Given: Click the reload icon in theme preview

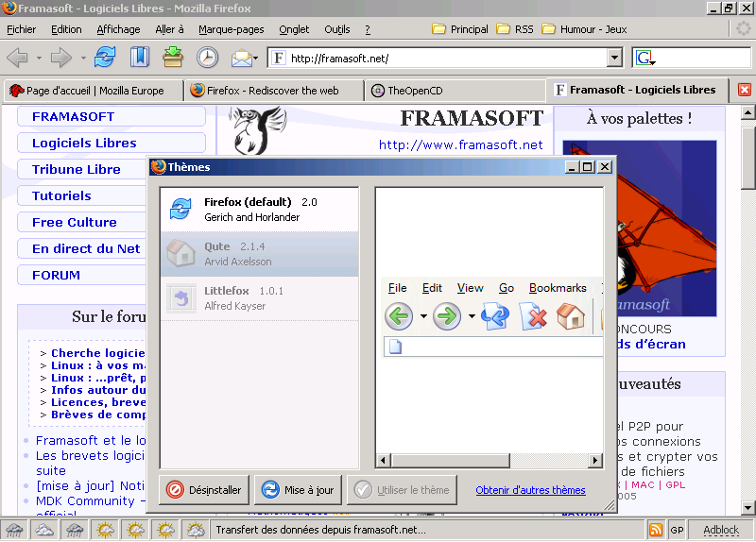Looking at the screenshot, I should click(x=494, y=316).
